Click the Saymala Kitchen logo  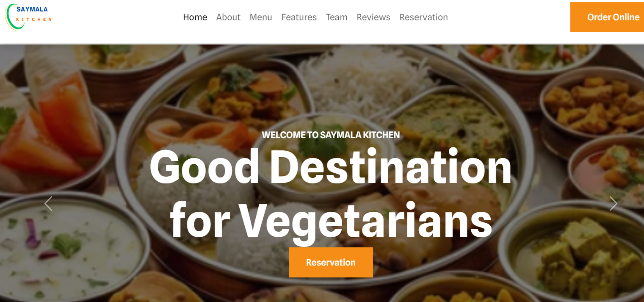coord(28,17)
